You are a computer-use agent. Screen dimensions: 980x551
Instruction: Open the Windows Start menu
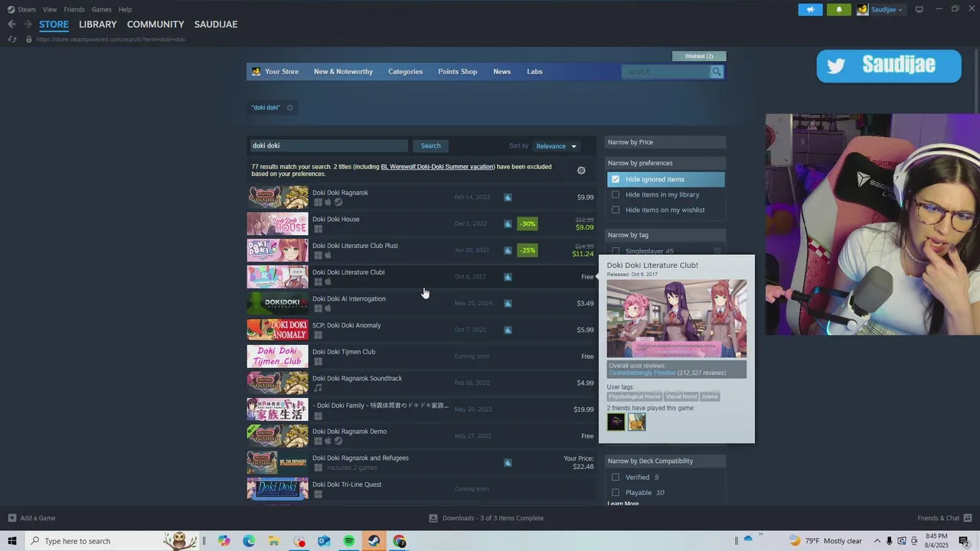click(x=11, y=541)
